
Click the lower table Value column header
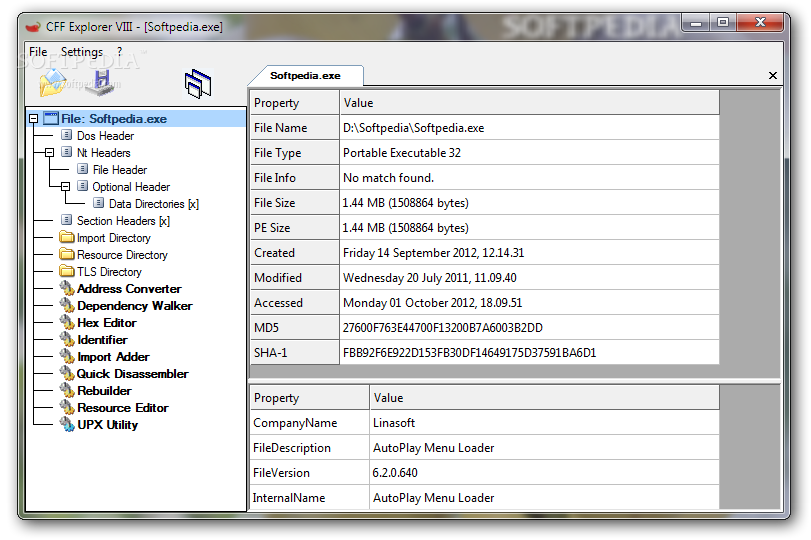point(545,397)
